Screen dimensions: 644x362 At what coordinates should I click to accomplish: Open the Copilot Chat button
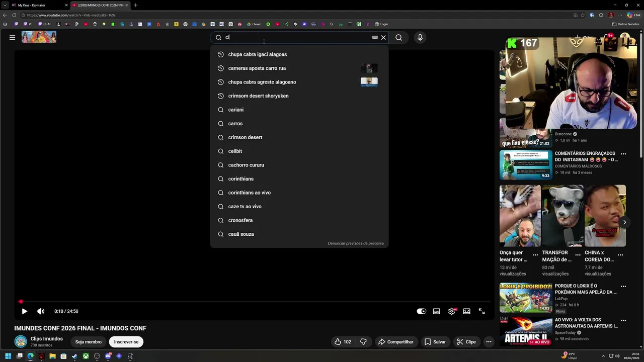(x=633, y=15)
